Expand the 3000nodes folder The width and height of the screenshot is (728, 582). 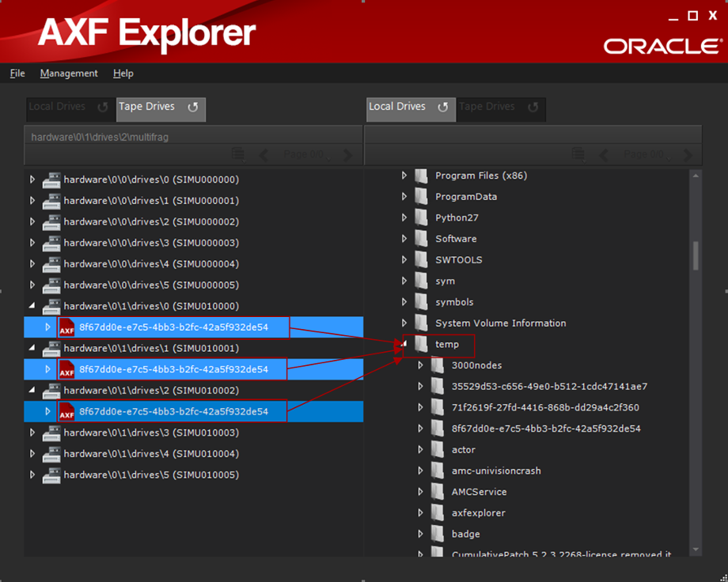pos(421,365)
